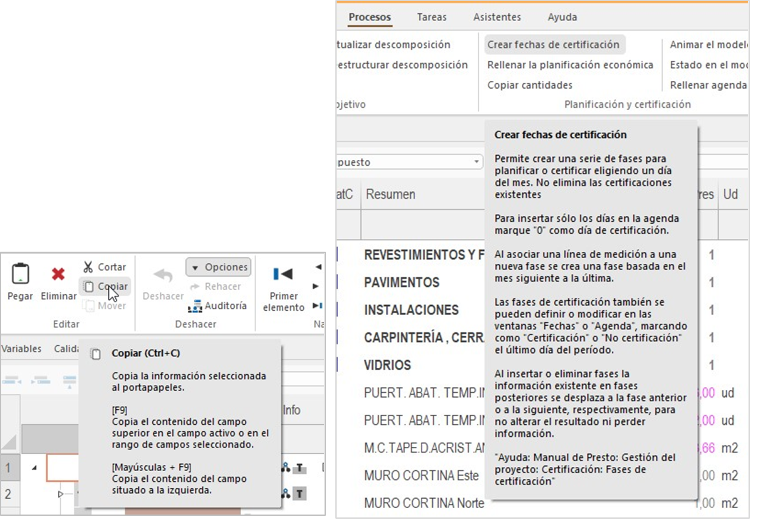766x532 pixels.
Task: Select the CARPINTERÍA, CERR row
Action: coord(424,337)
